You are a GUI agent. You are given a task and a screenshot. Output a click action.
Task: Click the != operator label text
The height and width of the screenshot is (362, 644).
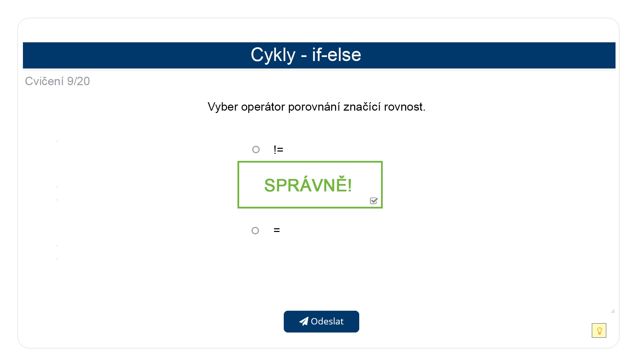278,149
